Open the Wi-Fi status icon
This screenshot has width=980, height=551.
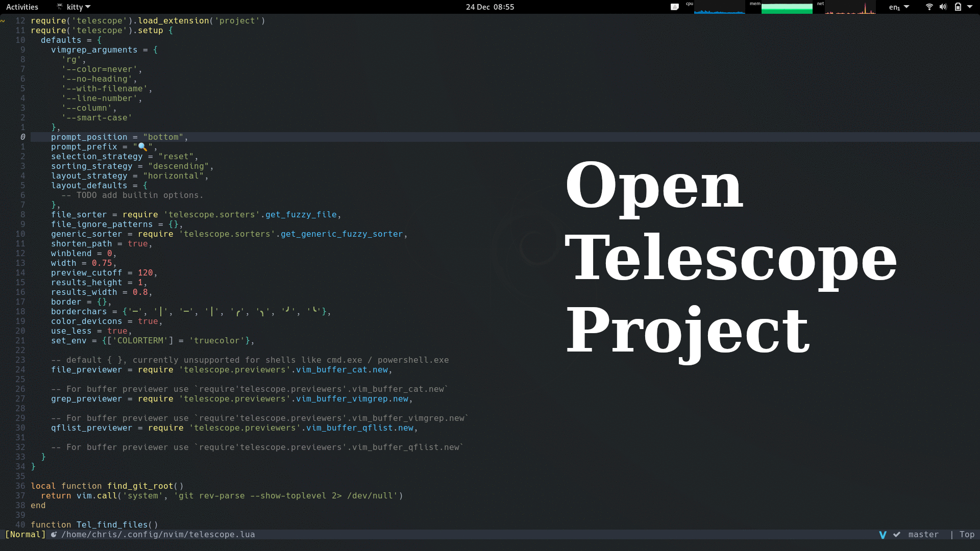(x=929, y=7)
